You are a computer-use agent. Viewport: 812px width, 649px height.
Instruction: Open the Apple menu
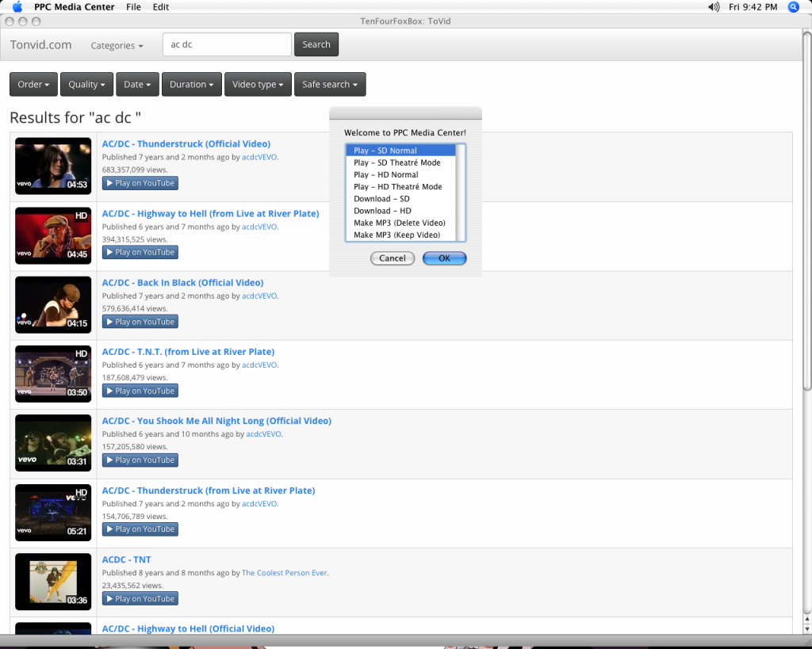[x=17, y=6]
